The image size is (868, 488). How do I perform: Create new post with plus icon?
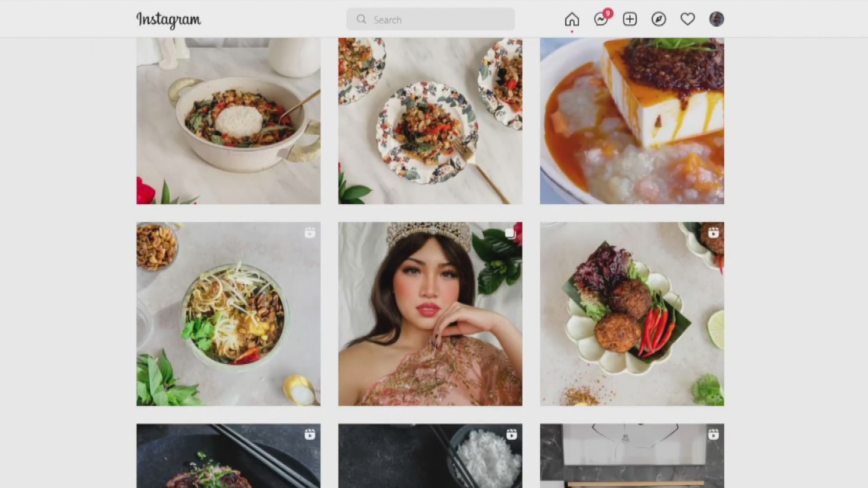coord(630,19)
